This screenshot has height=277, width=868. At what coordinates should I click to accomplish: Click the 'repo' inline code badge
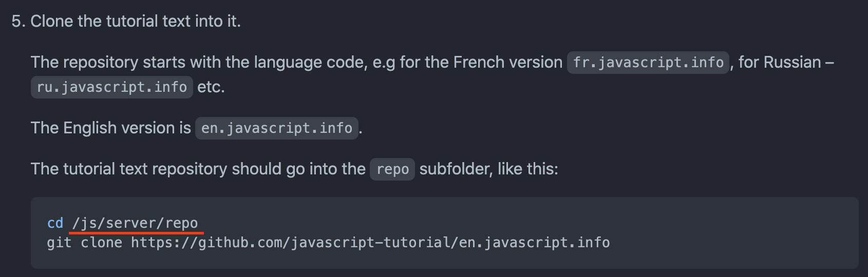(392, 169)
